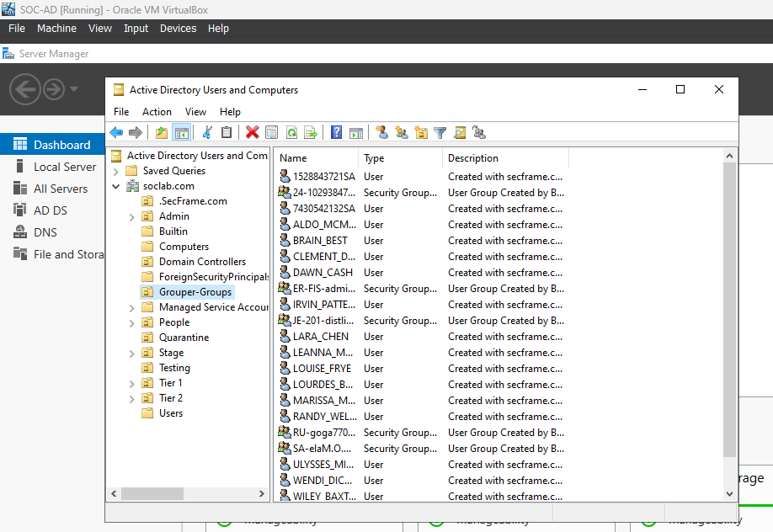Click the Back arrow in ADUC toolbar
773x532 pixels.
(116, 132)
